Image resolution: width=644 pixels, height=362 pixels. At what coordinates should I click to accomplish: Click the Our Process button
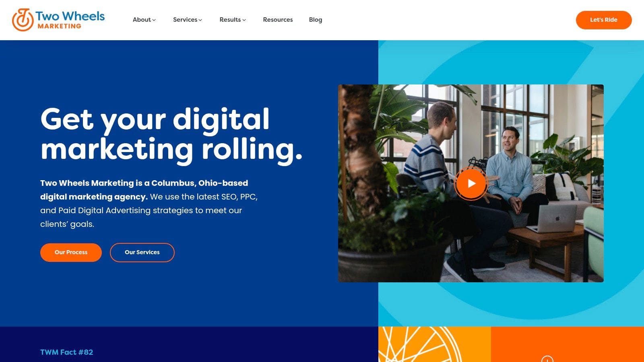pos(71,252)
